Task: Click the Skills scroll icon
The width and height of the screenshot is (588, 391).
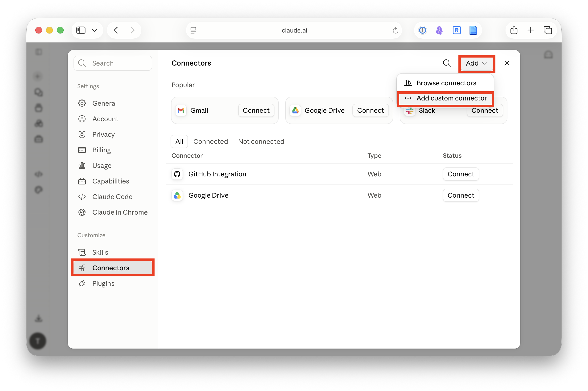Action: click(x=82, y=252)
